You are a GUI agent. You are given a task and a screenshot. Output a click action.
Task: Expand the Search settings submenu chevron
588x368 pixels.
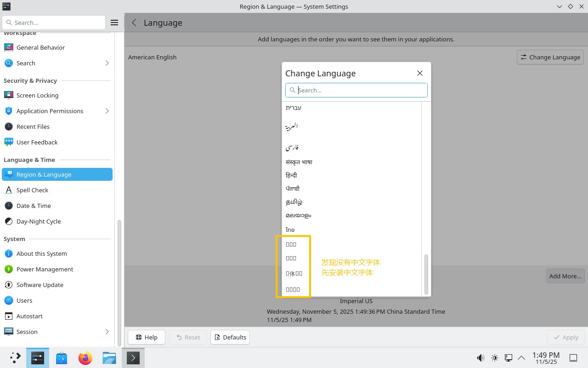[107, 63]
